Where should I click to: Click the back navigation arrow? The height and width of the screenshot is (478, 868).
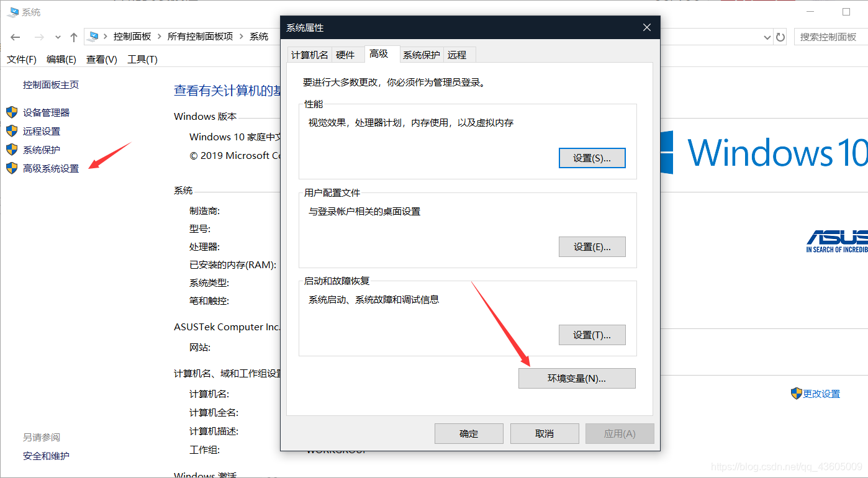[15, 36]
